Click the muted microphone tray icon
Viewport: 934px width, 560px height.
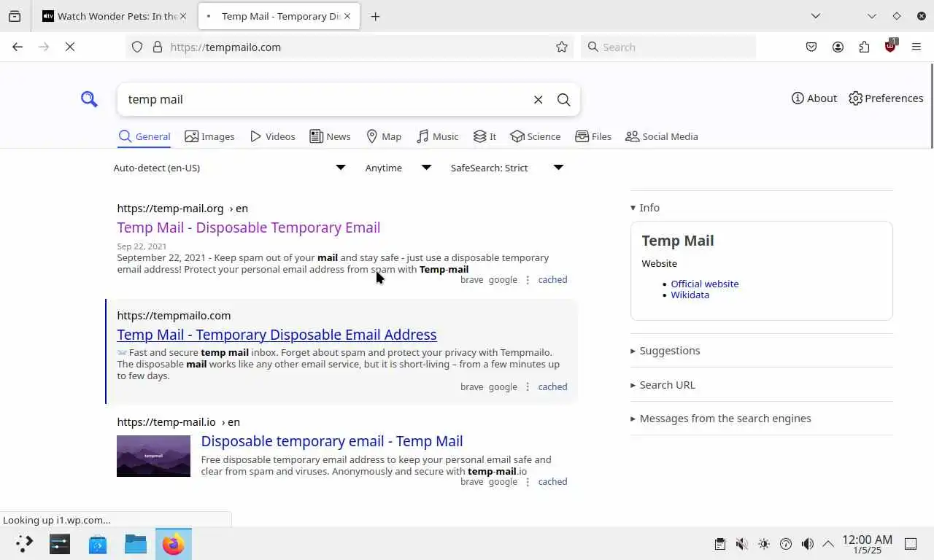(x=741, y=544)
